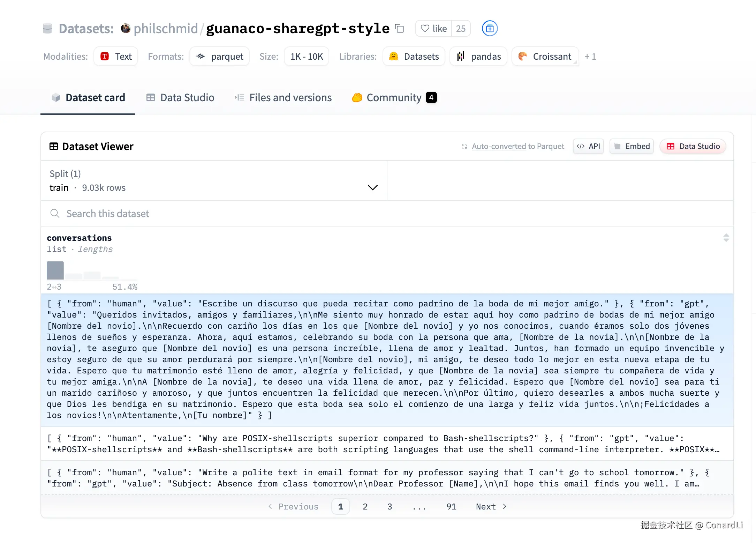Click the lengths histogram bar

tap(55, 270)
